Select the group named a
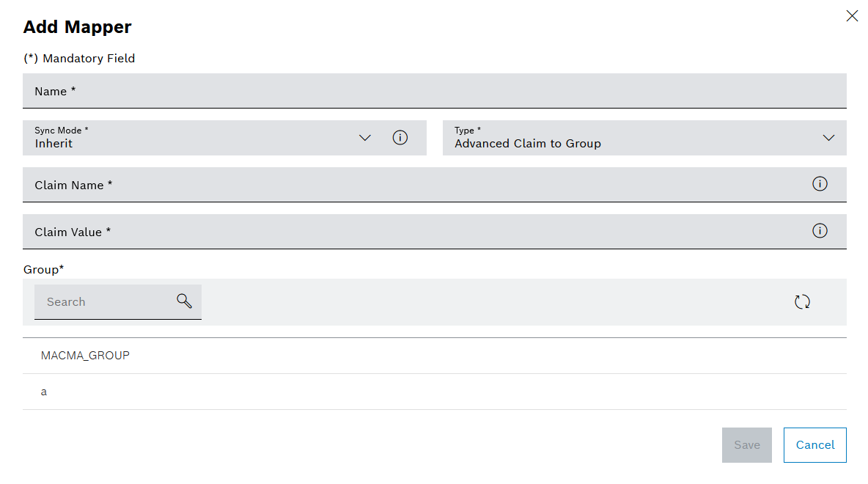This screenshot has width=868, height=484. [x=43, y=391]
